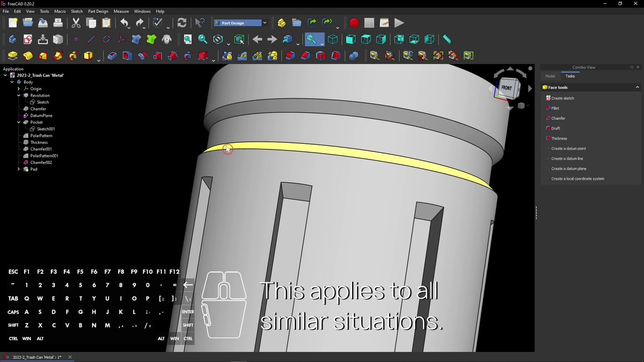Create a datum point tool icon
The image size is (644, 362).
click(x=76, y=39)
